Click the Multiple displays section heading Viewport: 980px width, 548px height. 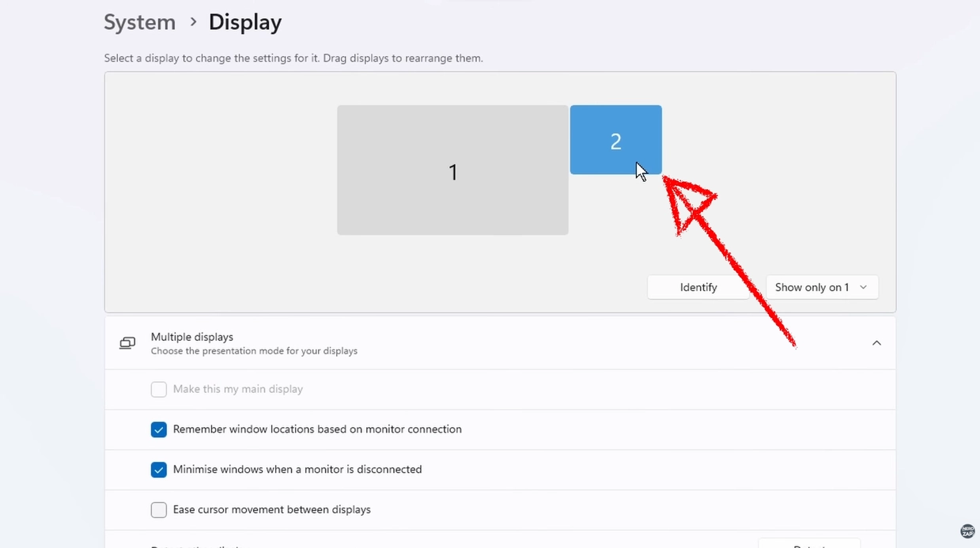tap(192, 337)
